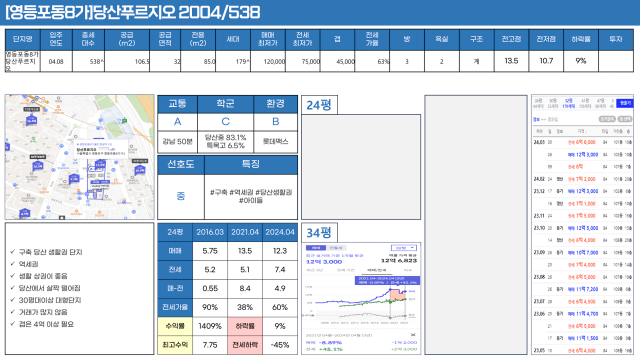
Task: Toggle the 매매 button in 34평 chart
Action: [316, 248]
